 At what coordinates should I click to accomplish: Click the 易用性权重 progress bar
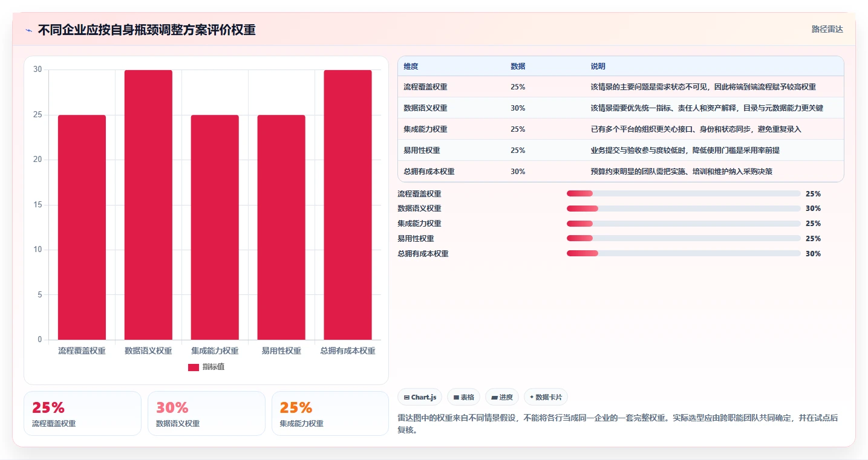click(684, 239)
